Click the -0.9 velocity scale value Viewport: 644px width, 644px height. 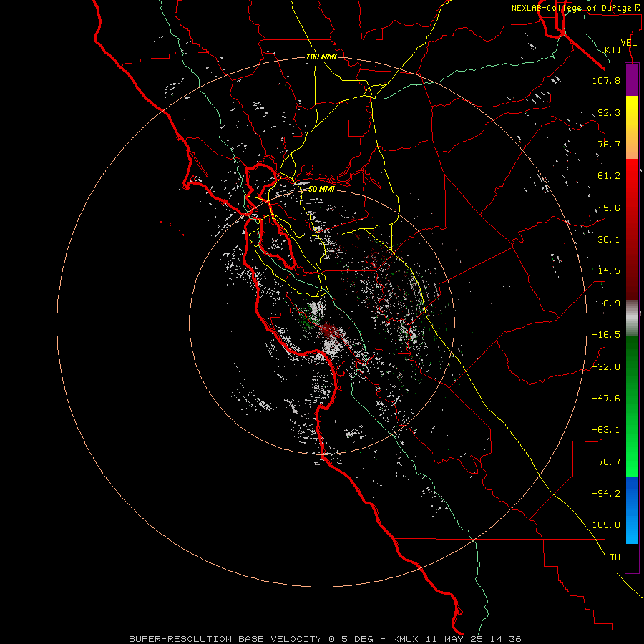click(x=609, y=303)
